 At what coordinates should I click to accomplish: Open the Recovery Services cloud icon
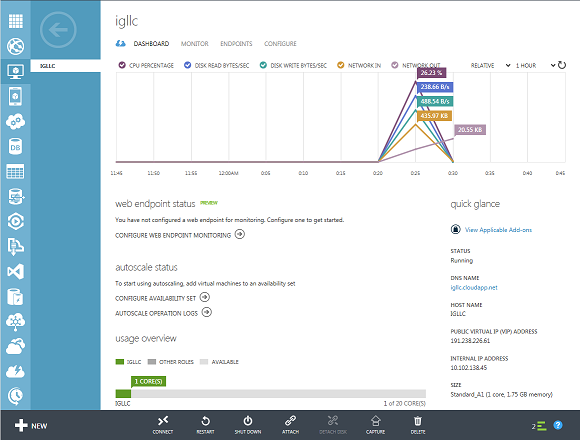tap(16, 346)
